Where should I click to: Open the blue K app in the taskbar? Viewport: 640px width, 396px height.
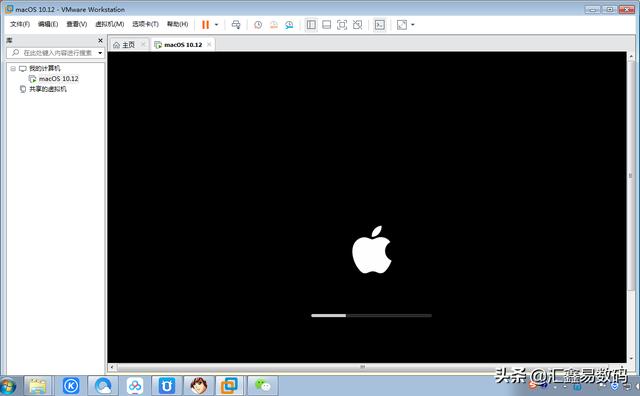coord(71,386)
